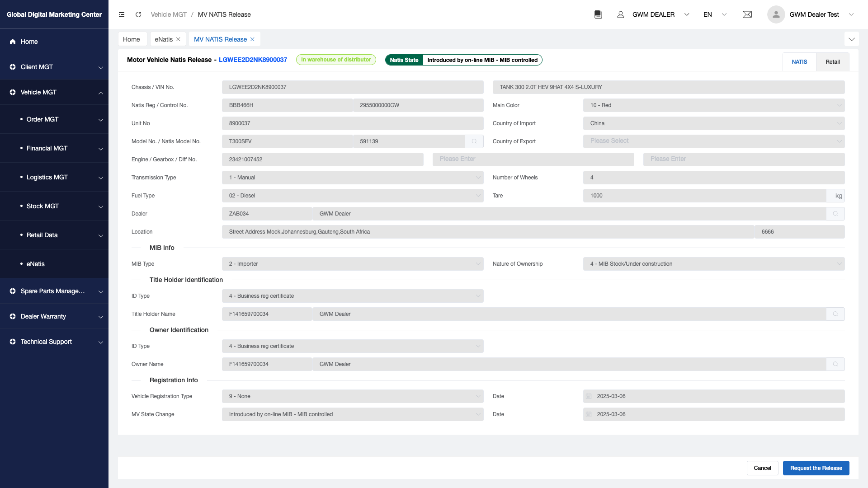Image resolution: width=868 pixels, height=488 pixels.
Task: Click search icon next to Natis Model No.
Action: click(x=474, y=141)
